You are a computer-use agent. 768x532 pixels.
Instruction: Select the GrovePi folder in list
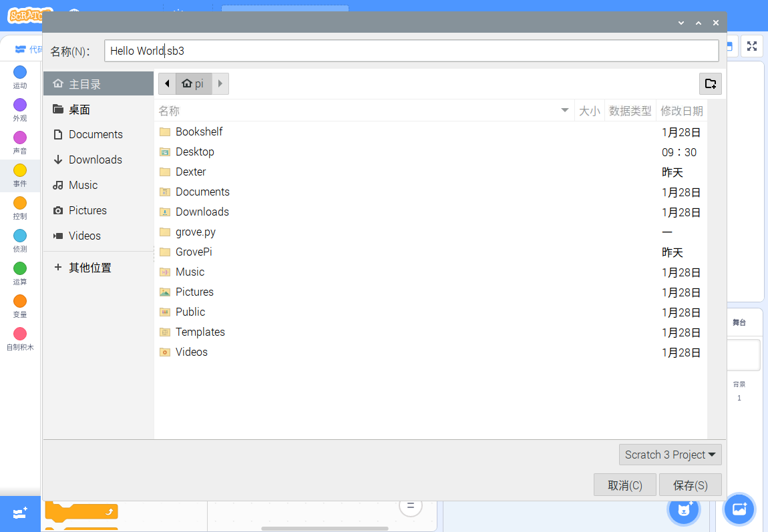(431, 252)
